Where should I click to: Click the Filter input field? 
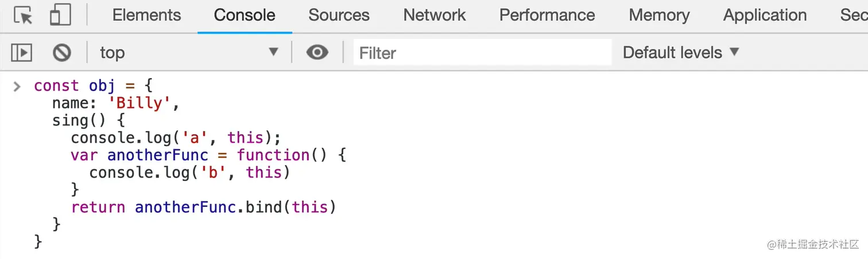tap(482, 53)
